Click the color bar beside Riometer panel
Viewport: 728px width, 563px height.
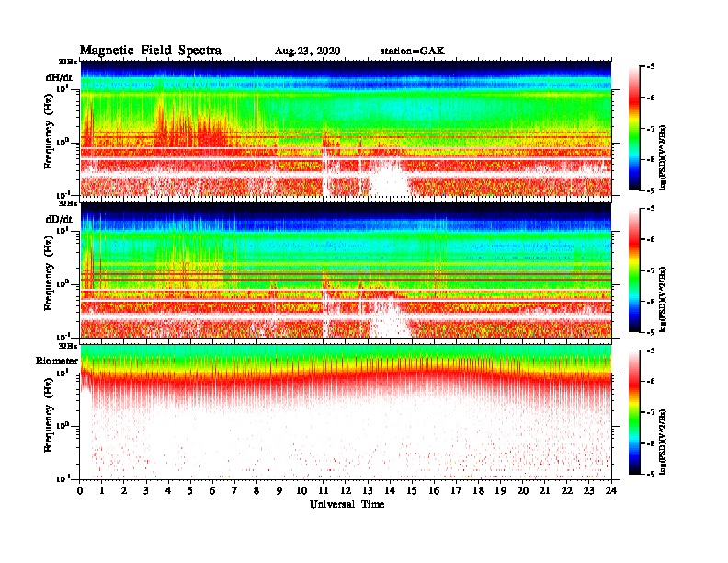(x=634, y=412)
